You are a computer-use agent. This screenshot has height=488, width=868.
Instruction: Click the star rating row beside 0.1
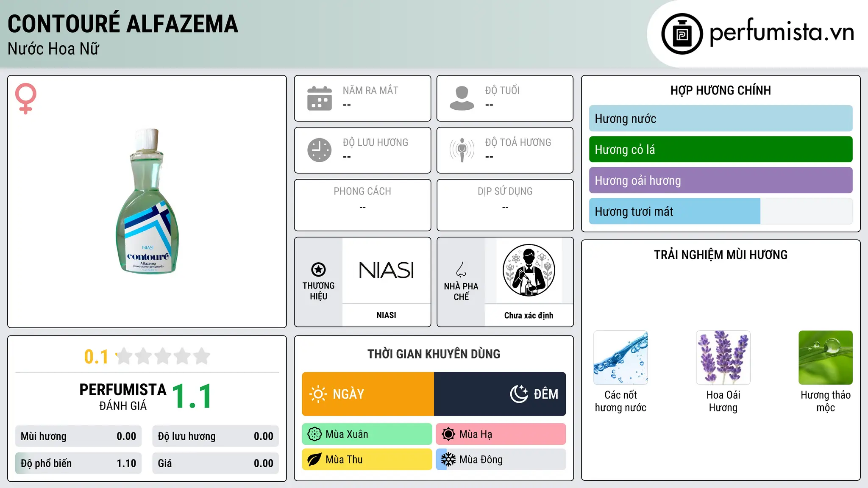point(163,356)
